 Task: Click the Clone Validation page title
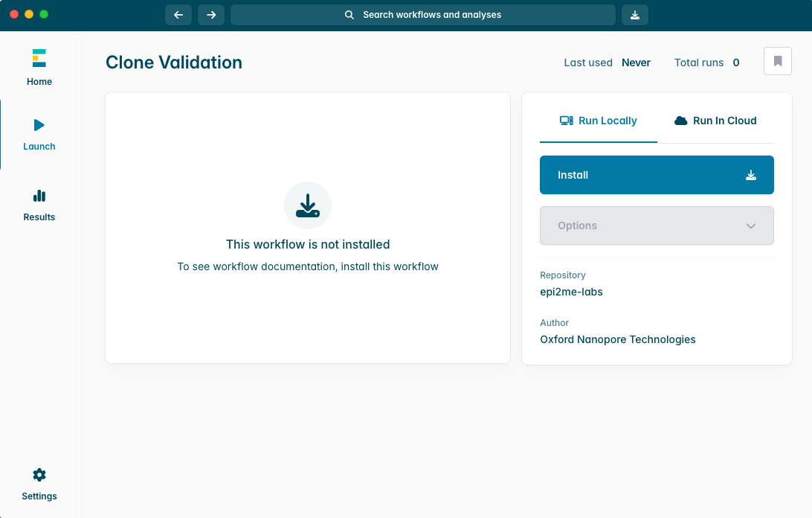point(173,63)
